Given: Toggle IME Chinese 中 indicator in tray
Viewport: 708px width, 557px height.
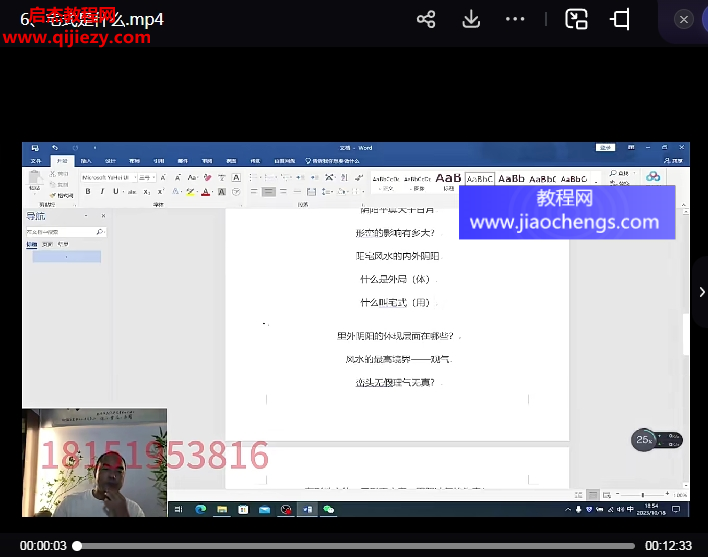Looking at the screenshot, I should 630,509.
